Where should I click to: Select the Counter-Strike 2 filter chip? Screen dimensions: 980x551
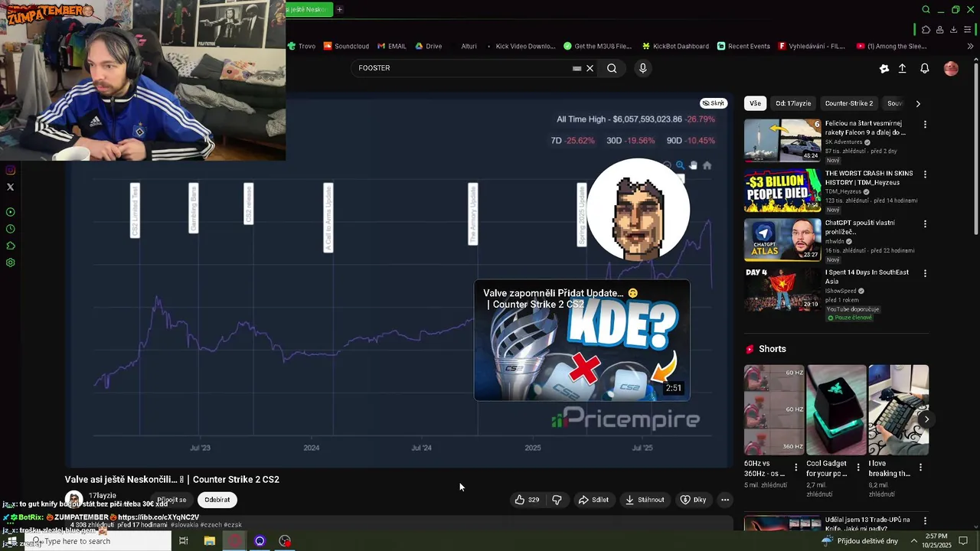pos(848,103)
